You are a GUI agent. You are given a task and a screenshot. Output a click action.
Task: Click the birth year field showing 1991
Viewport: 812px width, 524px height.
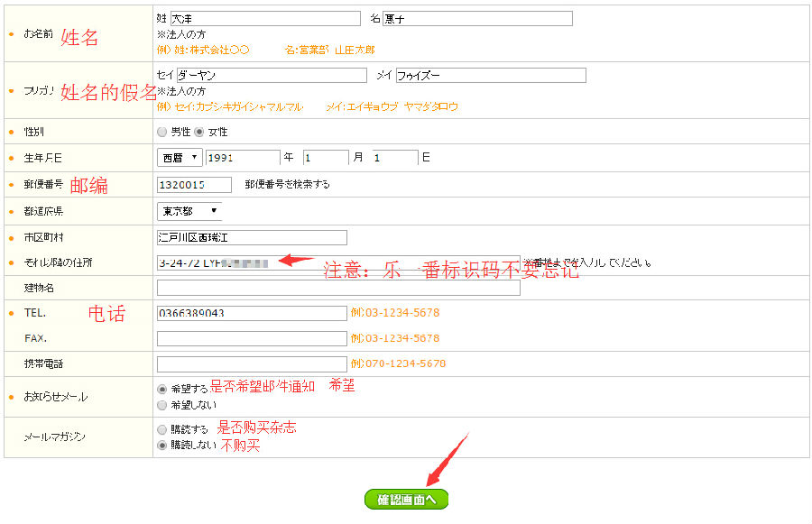[243, 158]
